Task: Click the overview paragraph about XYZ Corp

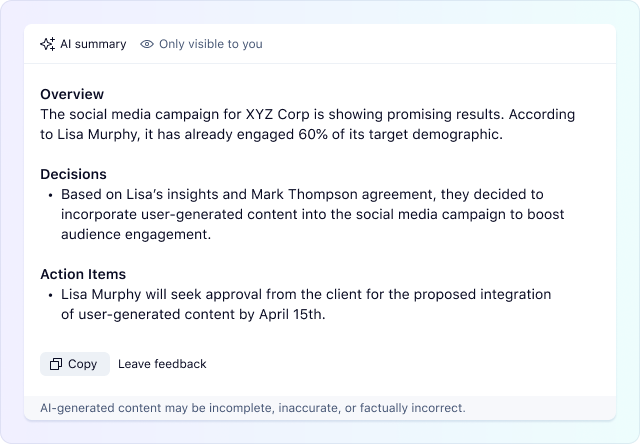Action: click(318, 124)
